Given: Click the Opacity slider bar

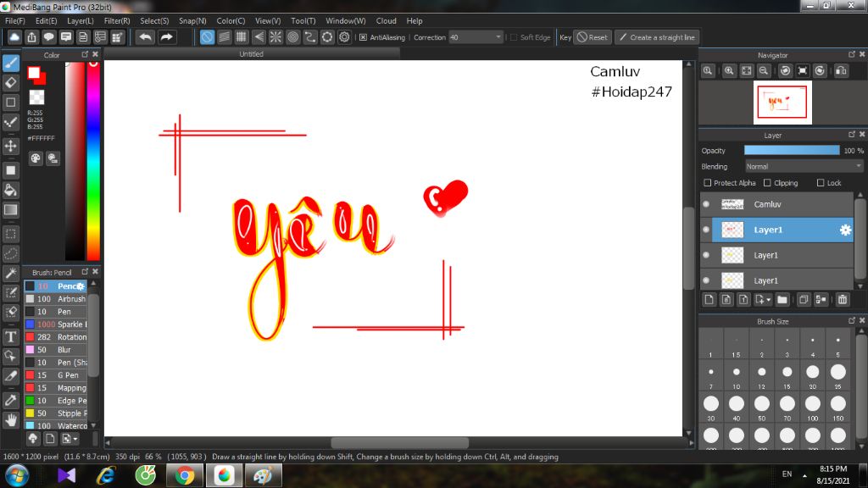Looking at the screenshot, I should (x=792, y=151).
